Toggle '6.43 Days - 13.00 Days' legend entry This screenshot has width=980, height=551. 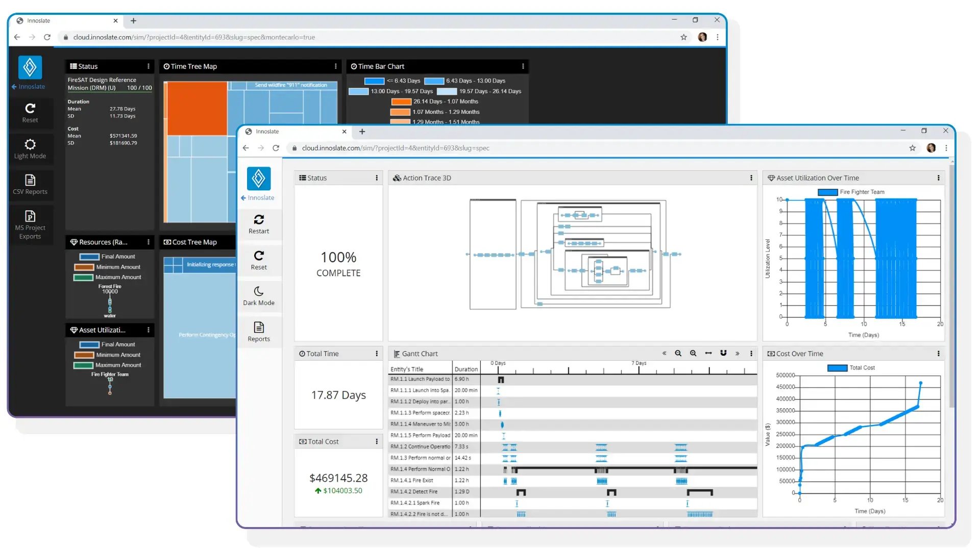[464, 81]
